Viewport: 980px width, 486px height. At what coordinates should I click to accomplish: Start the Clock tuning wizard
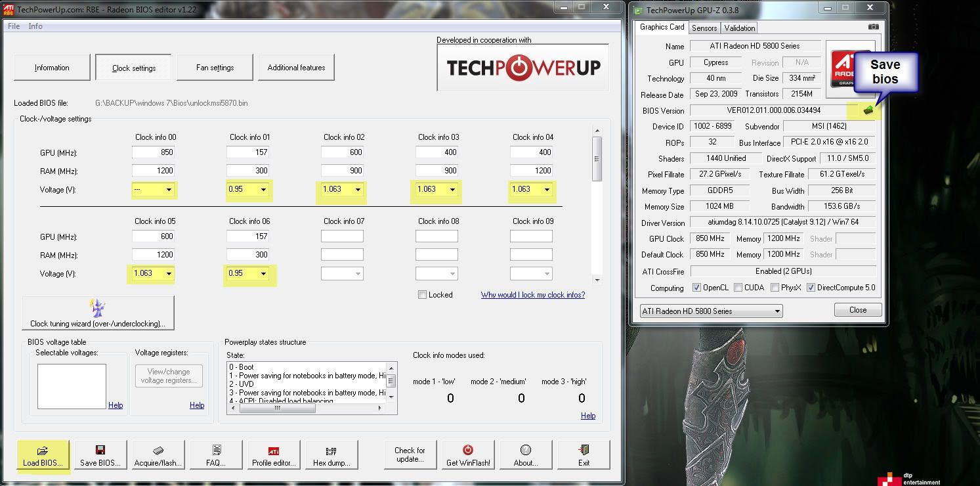pos(98,313)
